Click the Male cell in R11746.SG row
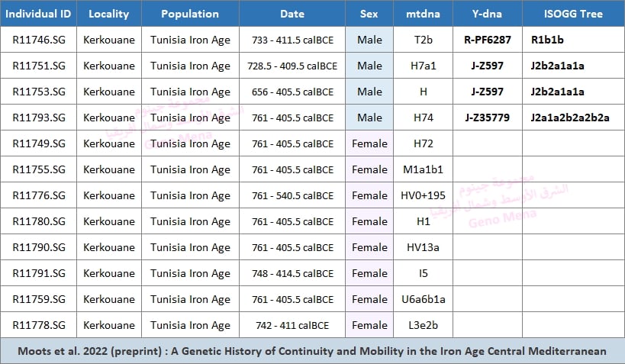Screen dimensions: 625x364 pyautogui.click(x=369, y=40)
